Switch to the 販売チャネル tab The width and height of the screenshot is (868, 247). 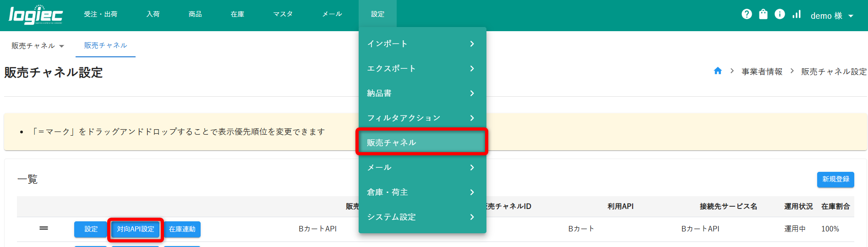pyautogui.click(x=105, y=45)
